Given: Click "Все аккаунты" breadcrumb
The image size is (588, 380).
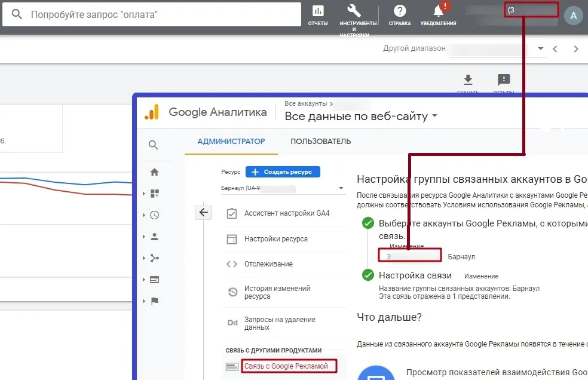Looking at the screenshot, I should click(x=305, y=103).
